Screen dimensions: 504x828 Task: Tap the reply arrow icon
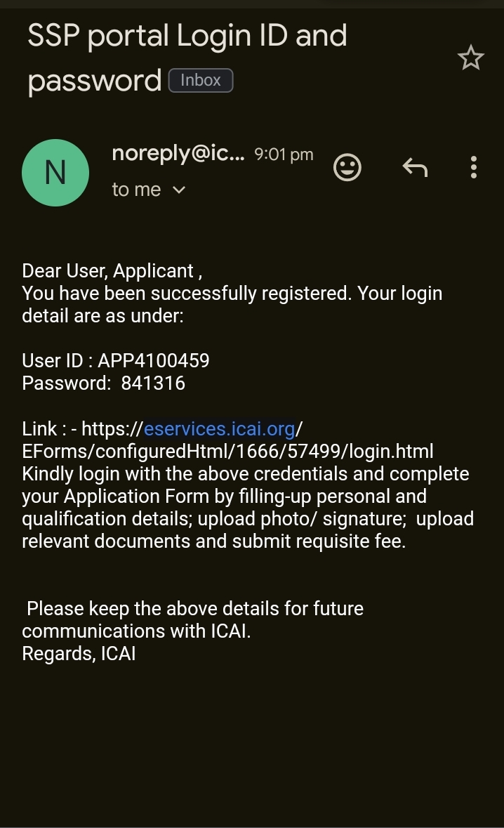pyautogui.click(x=415, y=167)
